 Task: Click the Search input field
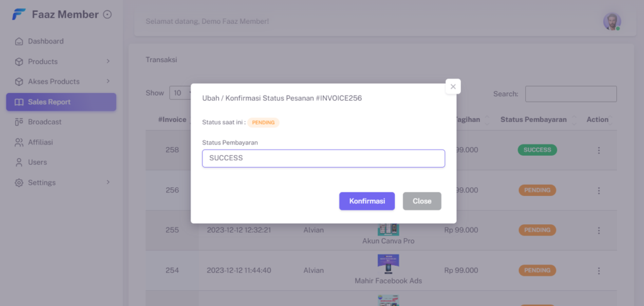tap(570, 94)
